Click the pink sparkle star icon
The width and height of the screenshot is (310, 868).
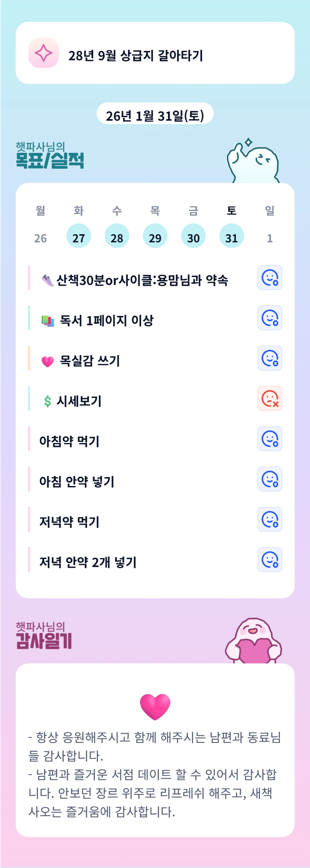point(43,53)
